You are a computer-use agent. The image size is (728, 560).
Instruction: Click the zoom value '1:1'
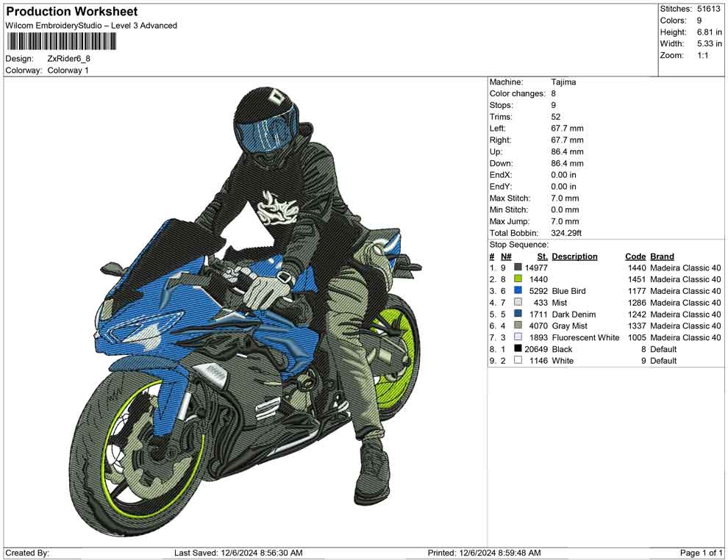point(702,55)
